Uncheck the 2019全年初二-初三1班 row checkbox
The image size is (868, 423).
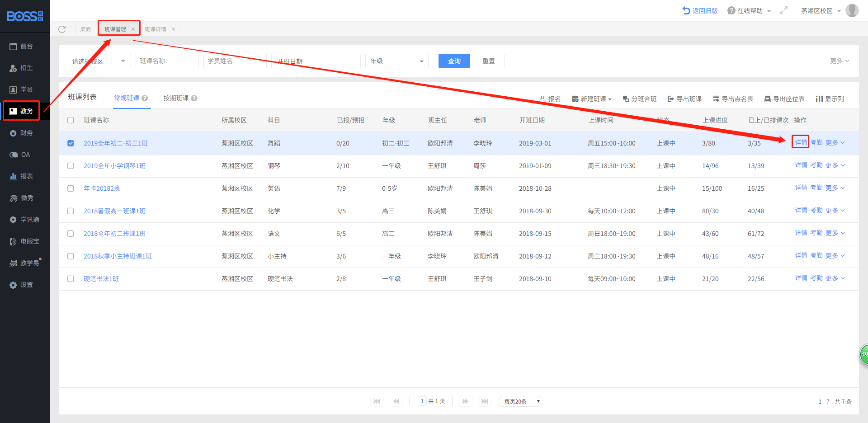(x=71, y=143)
